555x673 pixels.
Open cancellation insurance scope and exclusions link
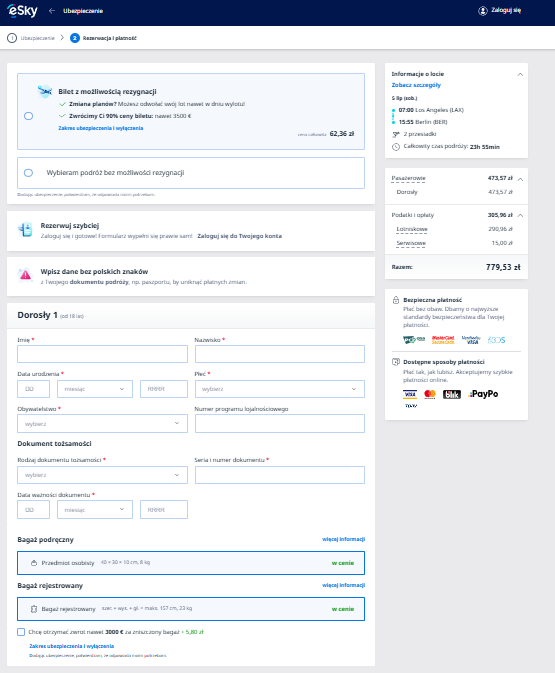101,128
